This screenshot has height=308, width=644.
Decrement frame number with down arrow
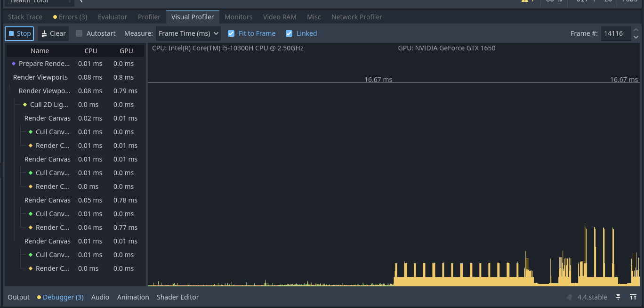pyautogui.click(x=636, y=37)
